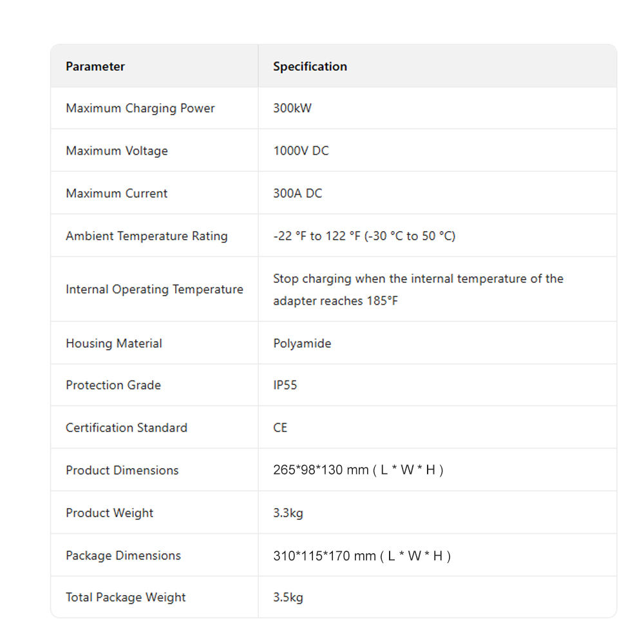
Task: Click the Ambient Temperature Rating label
Action: tap(146, 236)
